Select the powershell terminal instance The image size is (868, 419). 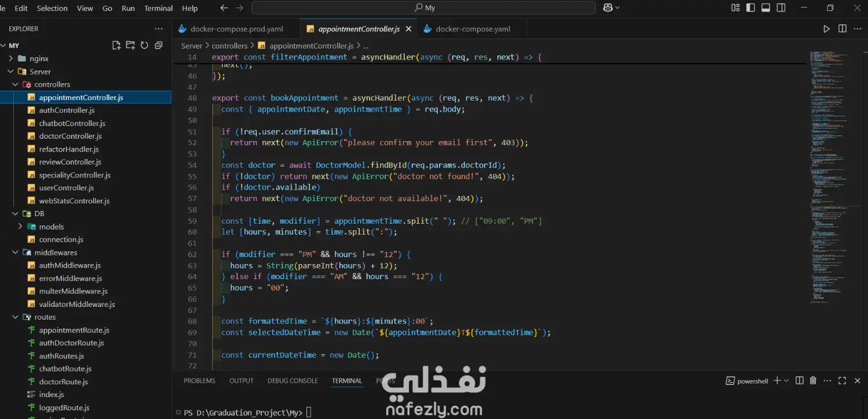(x=747, y=381)
